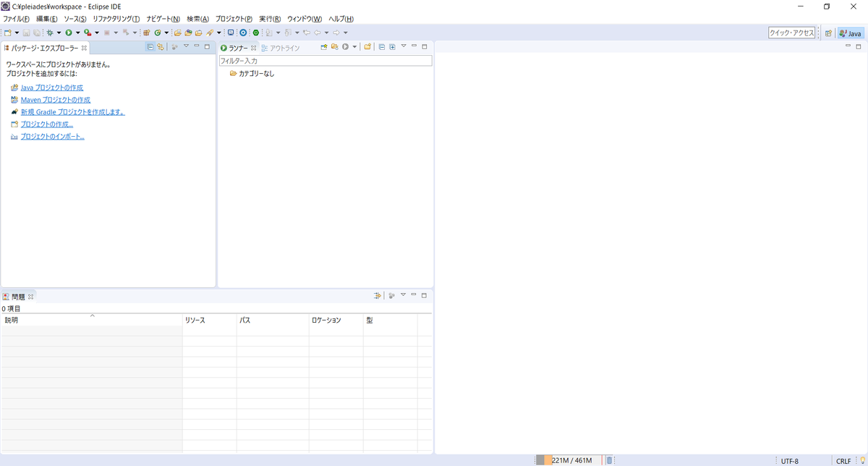Click the プロジェクトの作成... link
Screen dimensions: 868x466
coord(47,124)
